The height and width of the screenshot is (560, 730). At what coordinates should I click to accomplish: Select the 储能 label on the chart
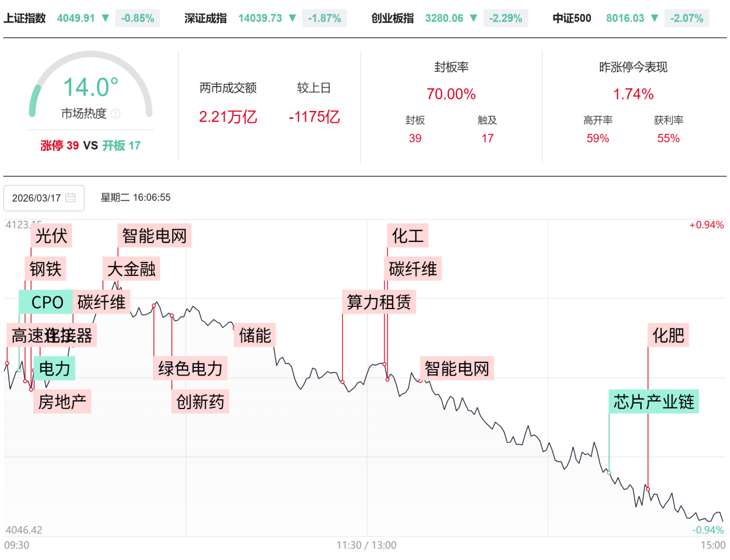point(255,335)
